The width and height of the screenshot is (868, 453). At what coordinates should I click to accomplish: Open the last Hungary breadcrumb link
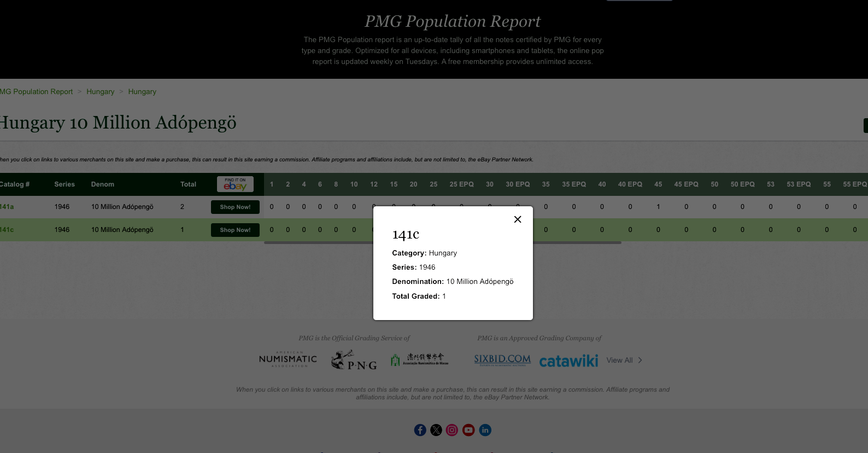[142, 91]
